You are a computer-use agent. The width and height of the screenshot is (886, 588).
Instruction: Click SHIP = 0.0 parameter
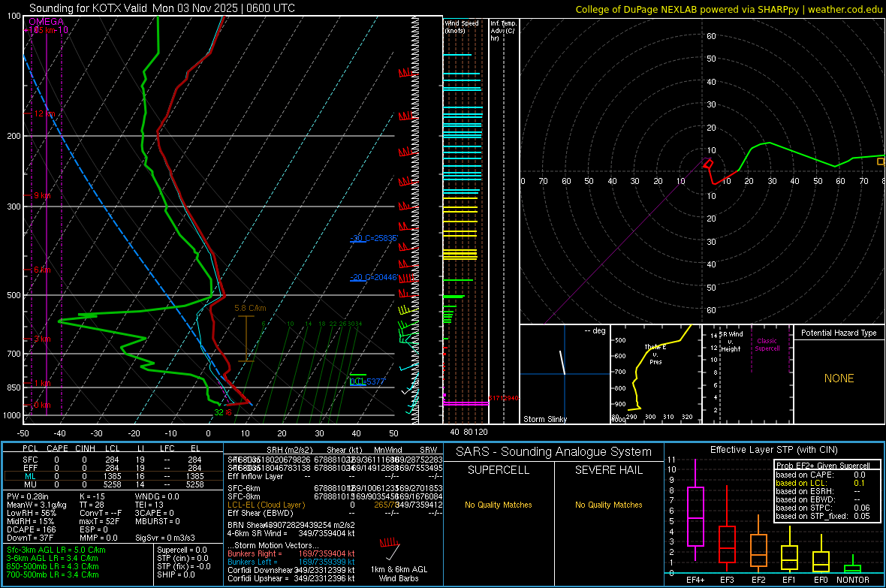pyautogui.click(x=176, y=574)
